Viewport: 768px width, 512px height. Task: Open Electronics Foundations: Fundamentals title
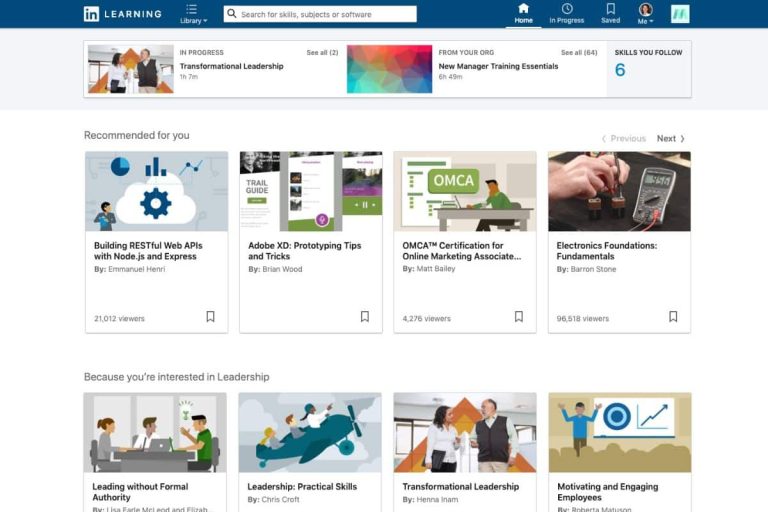point(607,251)
